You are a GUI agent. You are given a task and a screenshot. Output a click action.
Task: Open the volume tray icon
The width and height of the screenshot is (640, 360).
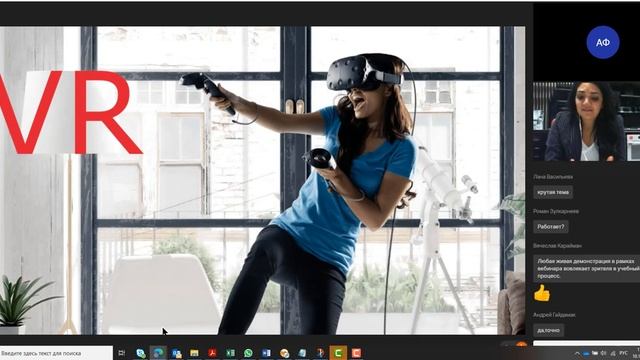(604, 353)
